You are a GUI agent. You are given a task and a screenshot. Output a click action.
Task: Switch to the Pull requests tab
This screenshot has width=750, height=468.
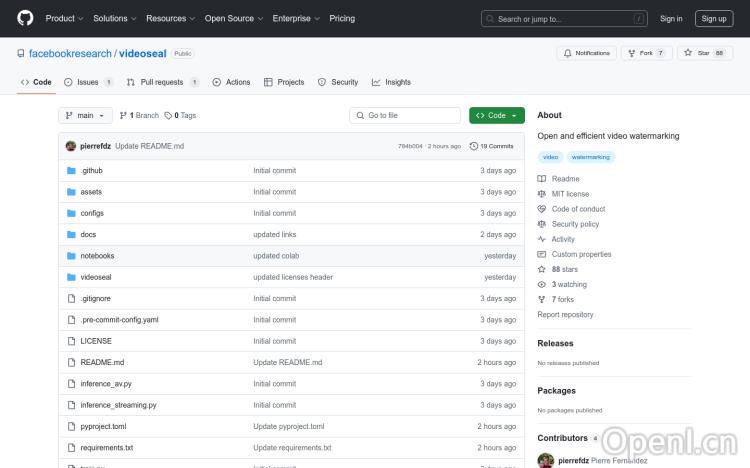(162, 82)
